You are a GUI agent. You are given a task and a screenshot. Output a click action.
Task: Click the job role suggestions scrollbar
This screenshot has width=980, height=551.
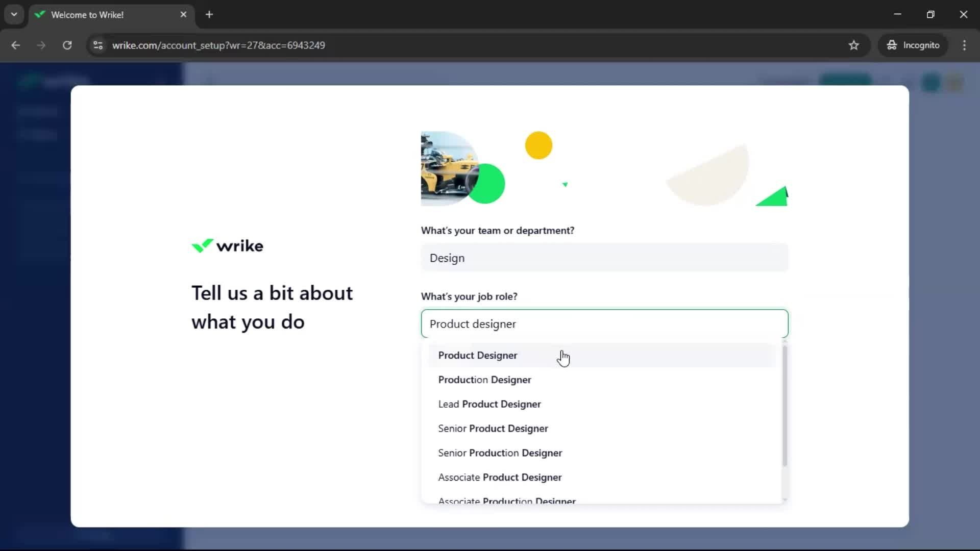[x=785, y=406]
